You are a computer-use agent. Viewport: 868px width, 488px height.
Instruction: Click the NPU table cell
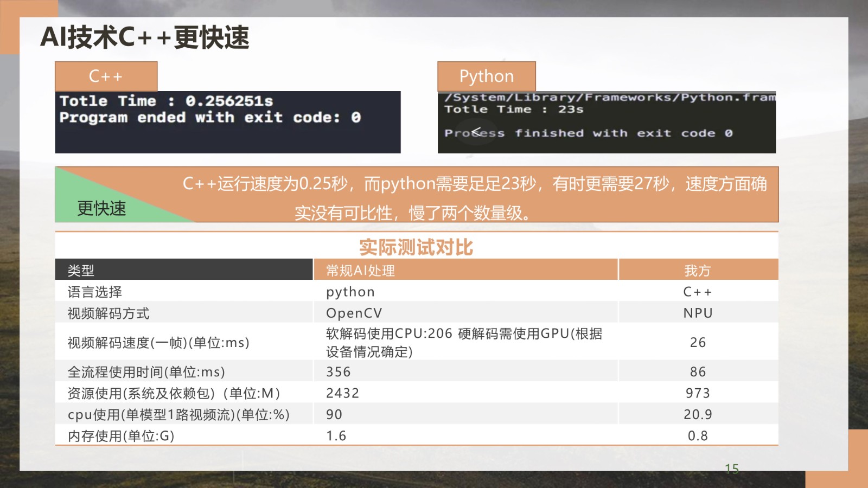[698, 313]
